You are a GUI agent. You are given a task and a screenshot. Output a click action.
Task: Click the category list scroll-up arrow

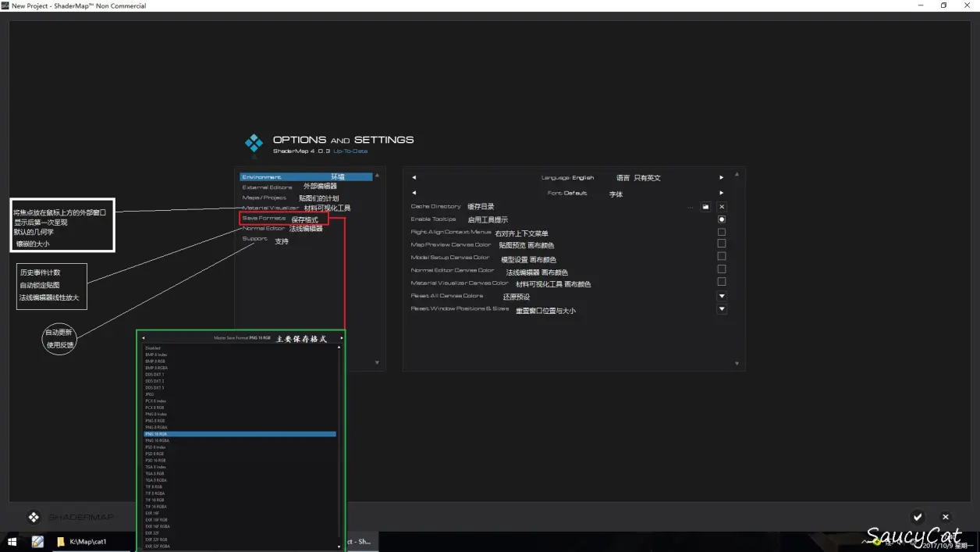[x=377, y=176]
